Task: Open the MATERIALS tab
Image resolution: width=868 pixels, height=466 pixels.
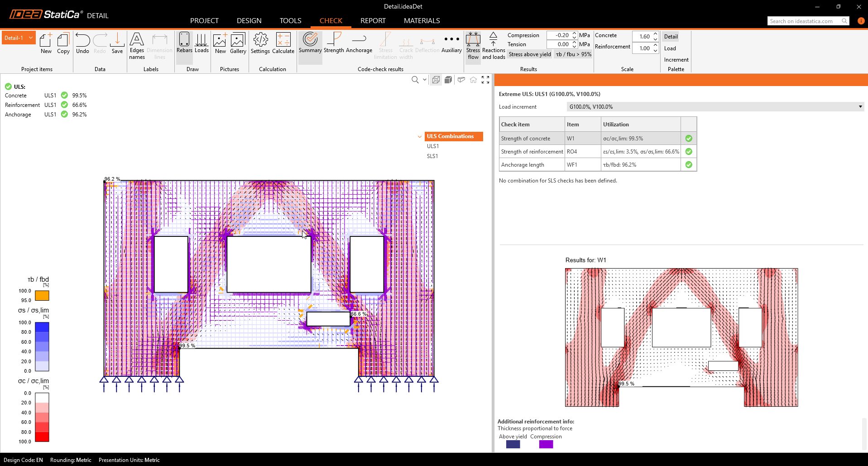Action: click(x=422, y=21)
